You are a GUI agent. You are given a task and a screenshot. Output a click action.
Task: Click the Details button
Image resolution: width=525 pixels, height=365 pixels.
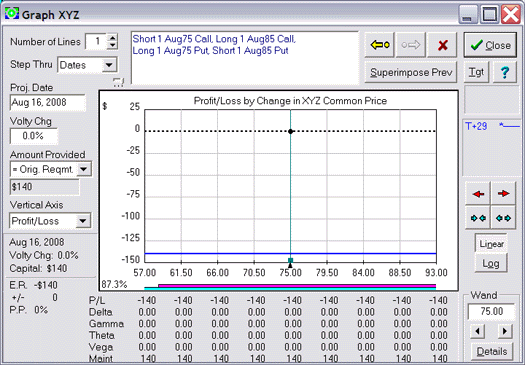coord(492,351)
